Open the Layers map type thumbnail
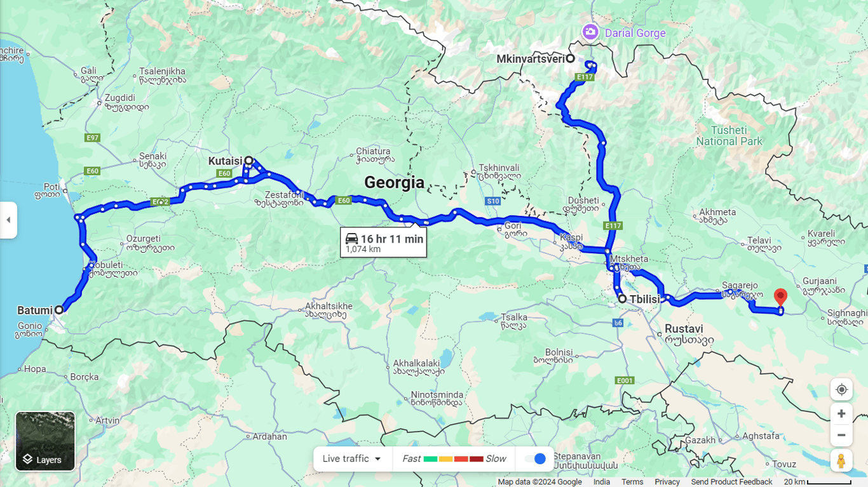The image size is (868, 487). tap(45, 441)
